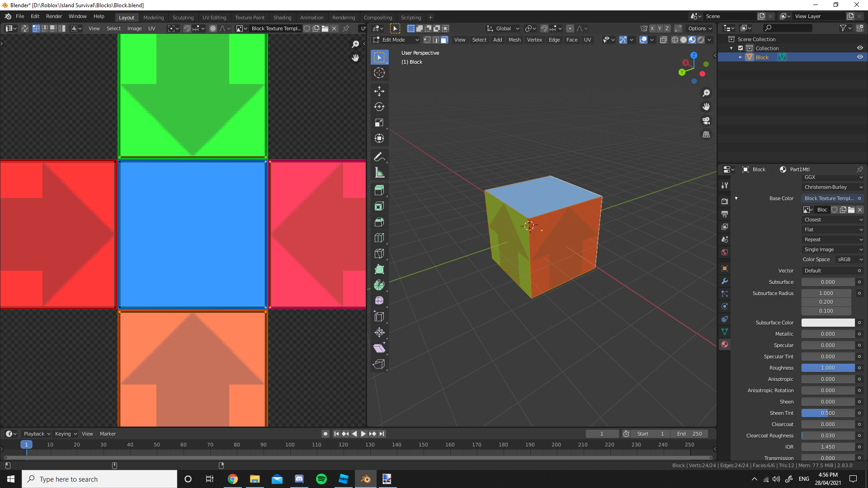Jump to the last frame in the timeline
This screenshot has height=488, width=868.
click(382, 433)
